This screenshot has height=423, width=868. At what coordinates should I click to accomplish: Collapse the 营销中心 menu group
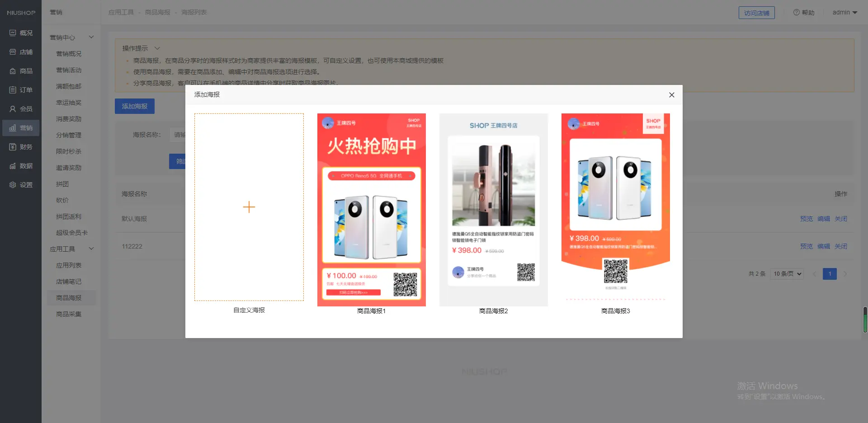tap(91, 37)
